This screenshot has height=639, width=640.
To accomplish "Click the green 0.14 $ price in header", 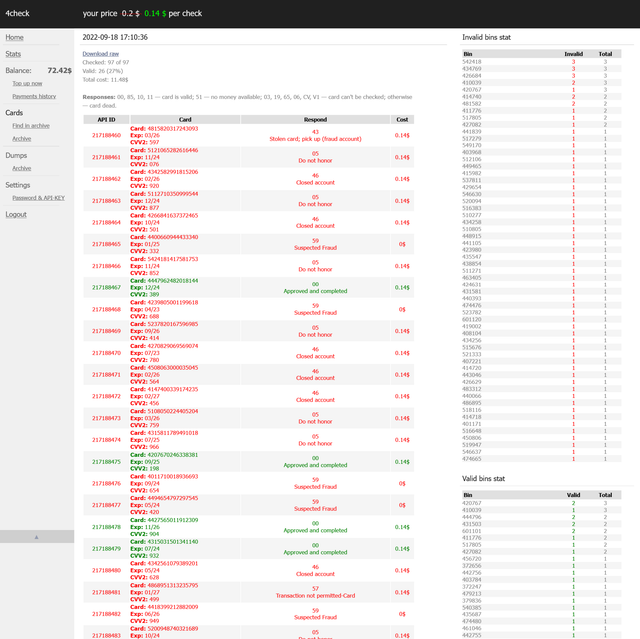I will (x=155, y=13).
